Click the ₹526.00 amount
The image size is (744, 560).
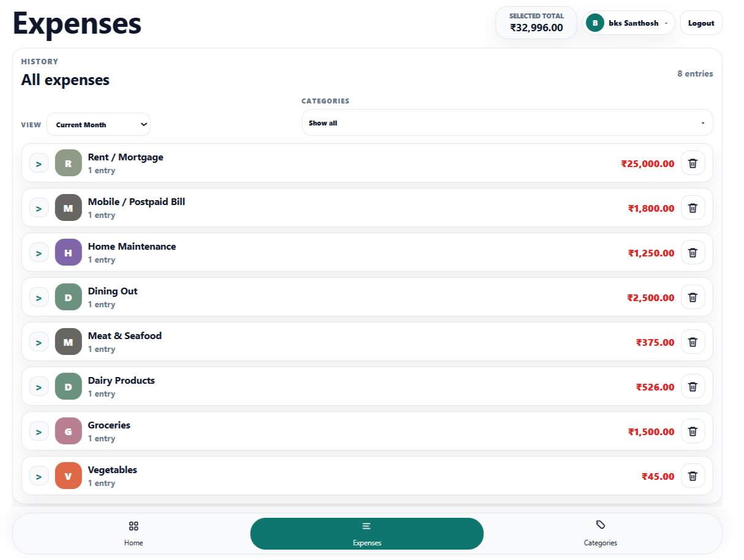655,387
